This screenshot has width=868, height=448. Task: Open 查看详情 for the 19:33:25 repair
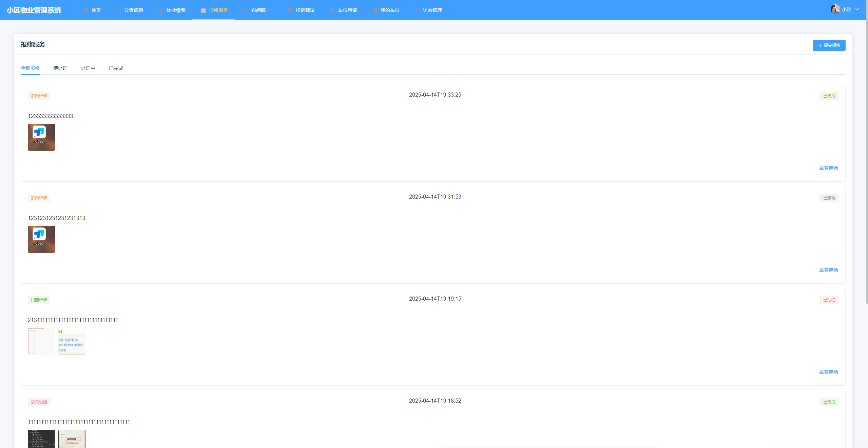click(828, 168)
